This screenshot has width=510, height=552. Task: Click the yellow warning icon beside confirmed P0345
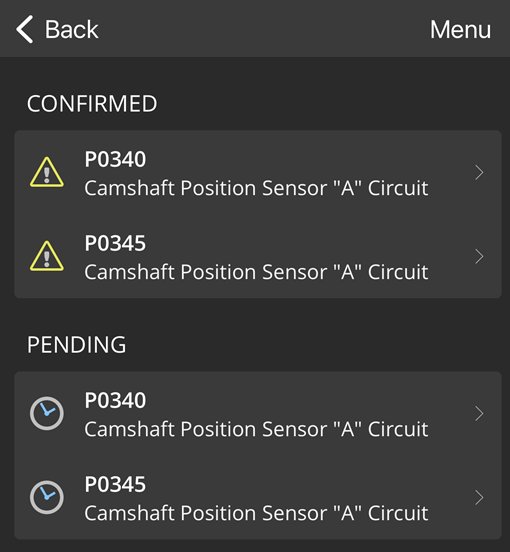pyautogui.click(x=47, y=256)
